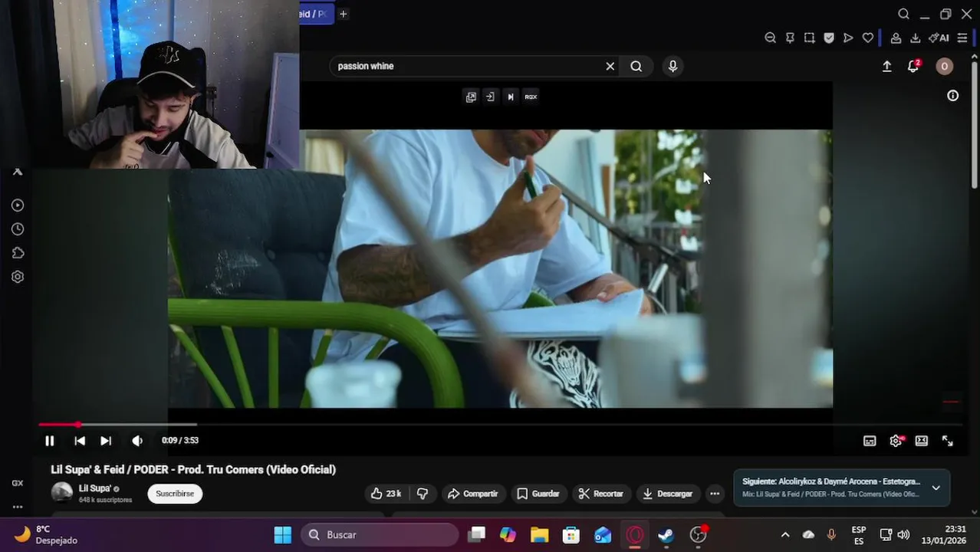Clear the search text with X
980x552 pixels.
[x=610, y=66]
